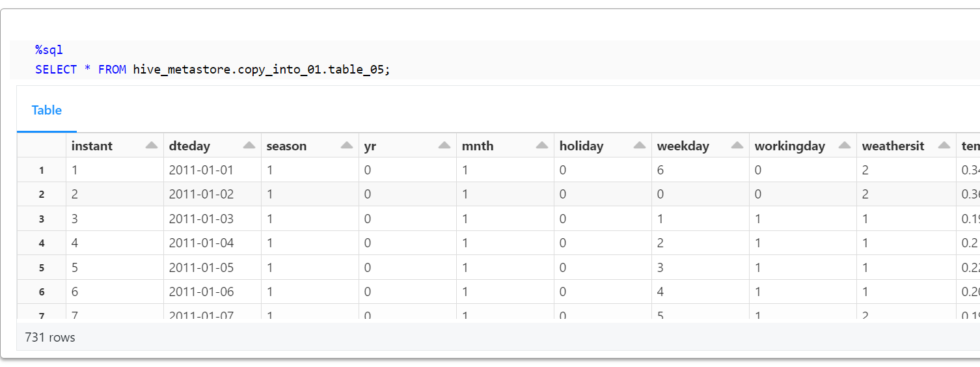The width and height of the screenshot is (980, 367).
Task: Click the SELECT query line in editor
Action: coord(212,69)
